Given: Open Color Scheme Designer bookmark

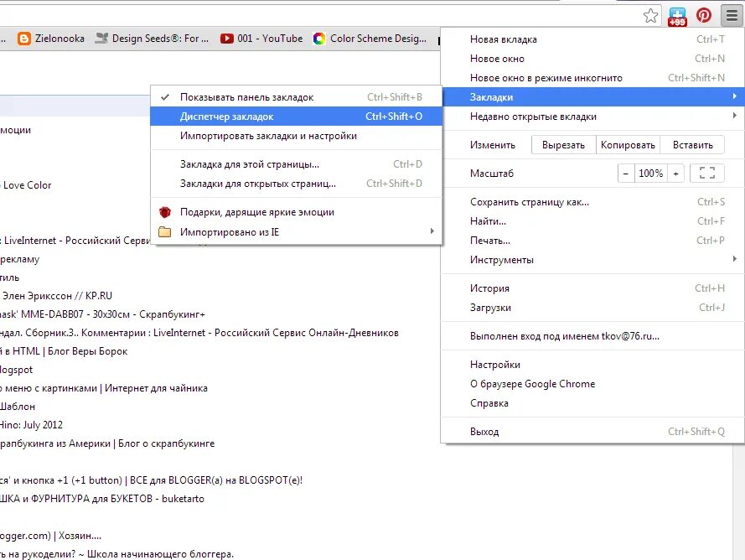Looking at the screenshot, I should 370,39.
